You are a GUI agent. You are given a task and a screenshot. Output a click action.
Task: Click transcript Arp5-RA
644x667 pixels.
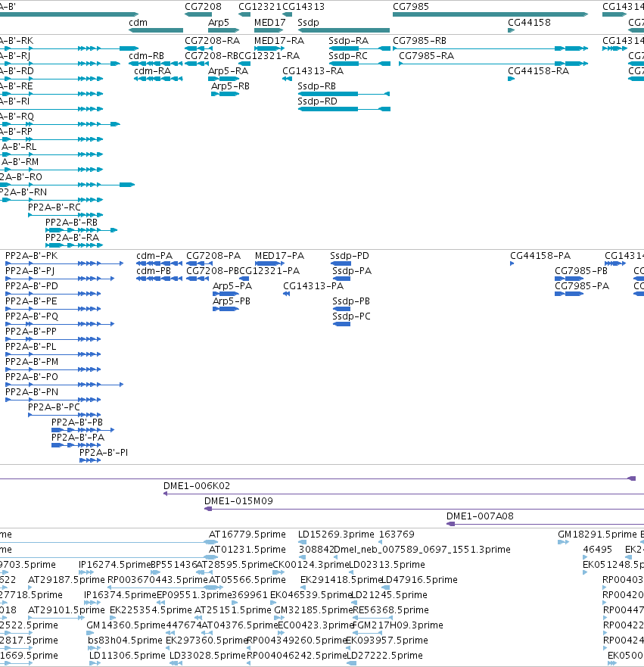pos(223,79)
